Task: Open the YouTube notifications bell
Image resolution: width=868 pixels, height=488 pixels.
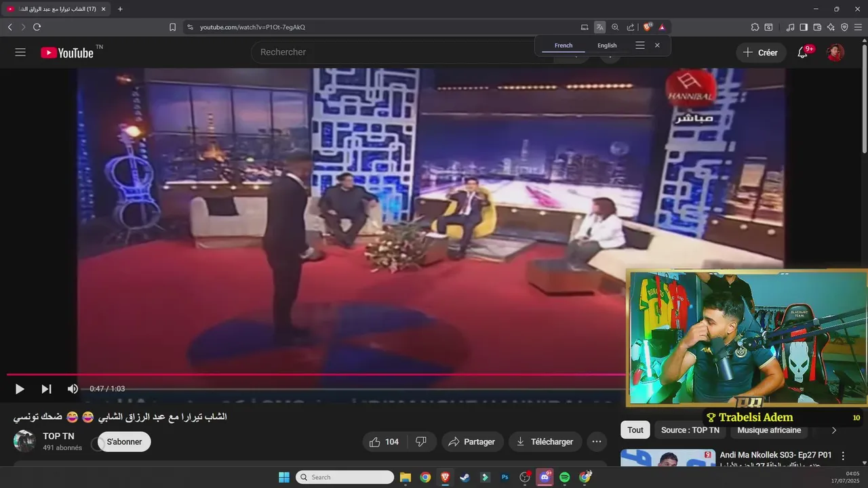Action: pyautogui.click(x=803, y=53)
